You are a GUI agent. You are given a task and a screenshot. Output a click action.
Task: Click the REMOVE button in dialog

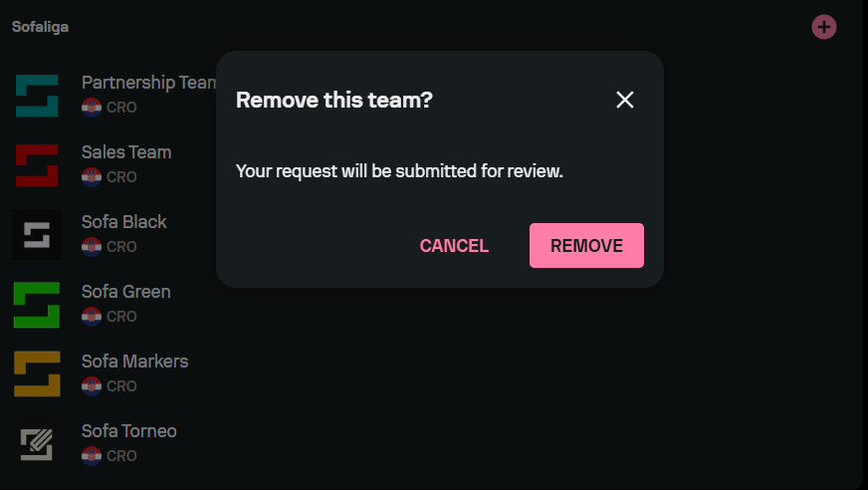586,245
